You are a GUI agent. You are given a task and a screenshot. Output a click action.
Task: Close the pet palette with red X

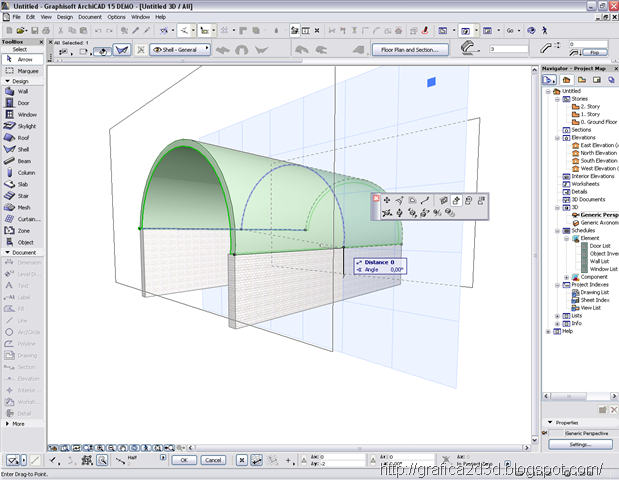[376, 198]
